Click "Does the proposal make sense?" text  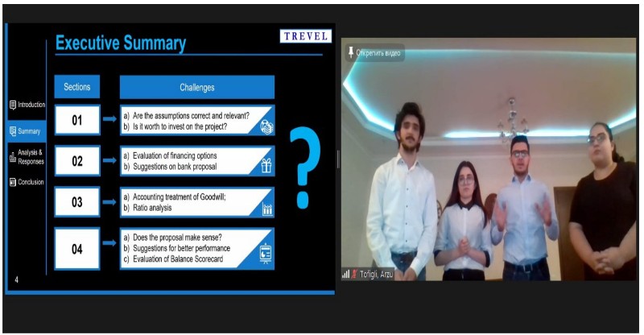click(177, 238)
